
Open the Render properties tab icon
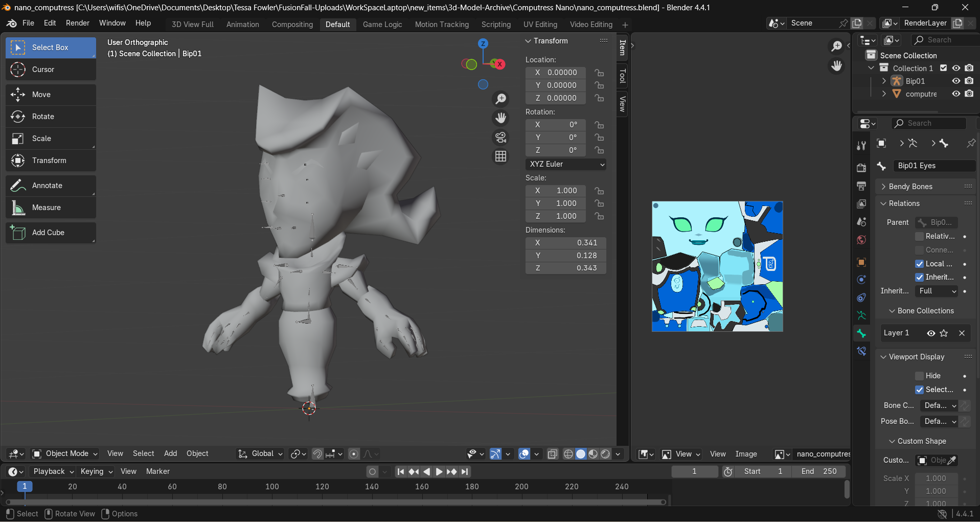coord(861,168)
